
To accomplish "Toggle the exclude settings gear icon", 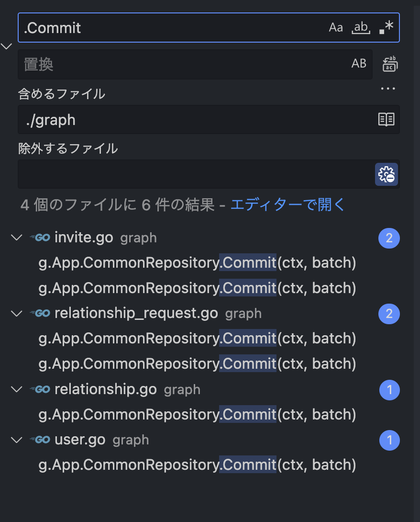I will [x=387, y=174].
